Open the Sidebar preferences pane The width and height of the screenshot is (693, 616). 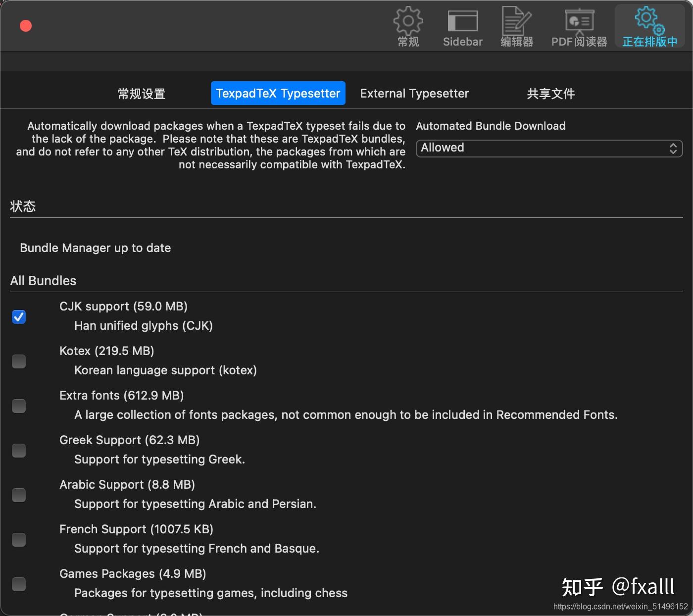[x=462, y=28]
